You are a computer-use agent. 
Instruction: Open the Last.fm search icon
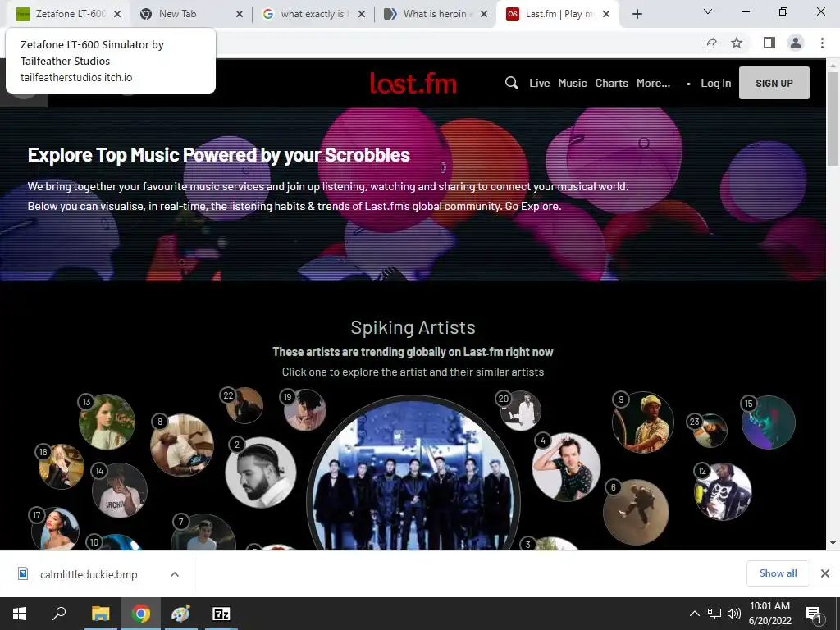[x=512, y=83]
